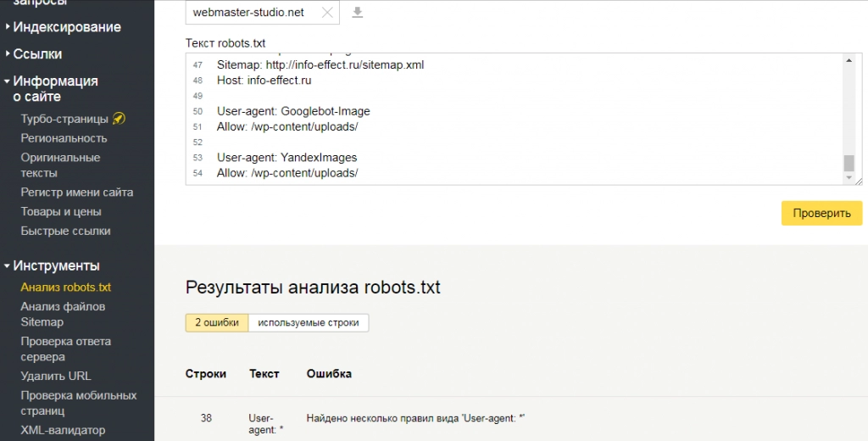This screenshot has height=441, width=868.
Task: Click Allow line 54 in robots.txt
Action: (x=287, y=173)
